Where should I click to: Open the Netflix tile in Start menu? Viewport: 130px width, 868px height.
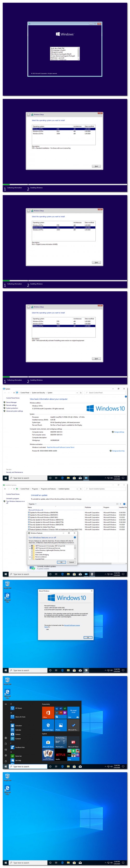(60, 755)
